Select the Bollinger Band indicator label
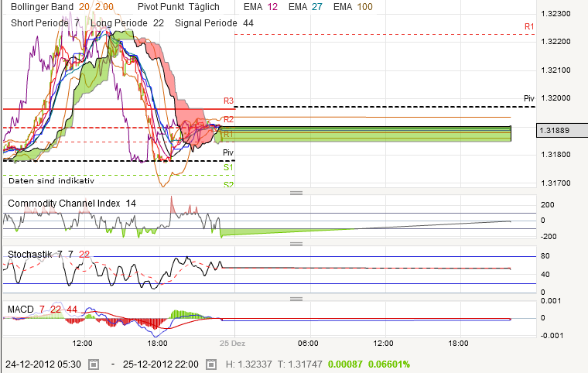588x373 pixels. click(x=42, y=7)
